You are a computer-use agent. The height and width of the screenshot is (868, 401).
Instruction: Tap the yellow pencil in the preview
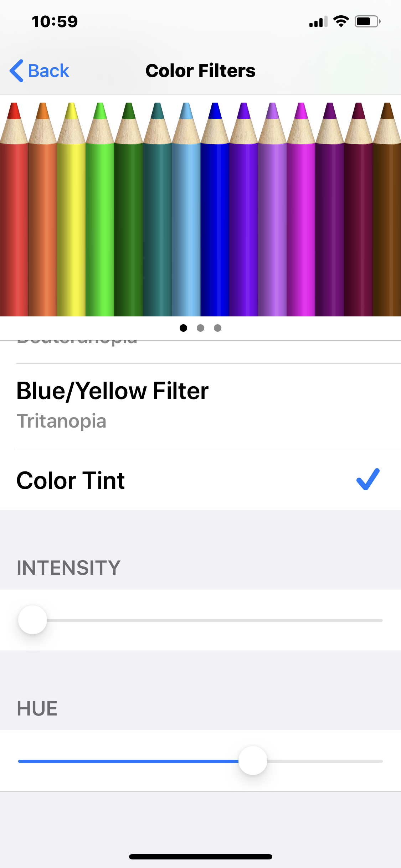pos(71,210)
